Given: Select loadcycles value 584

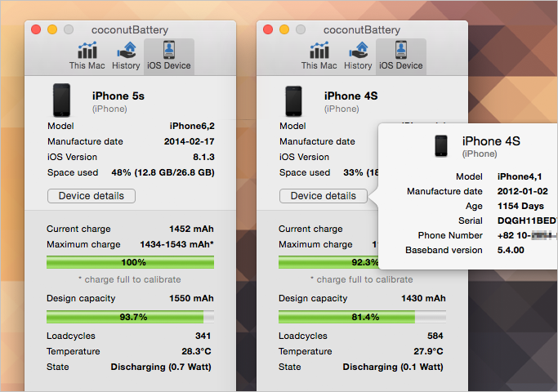Looking at the screenshot, I should 435,336.
